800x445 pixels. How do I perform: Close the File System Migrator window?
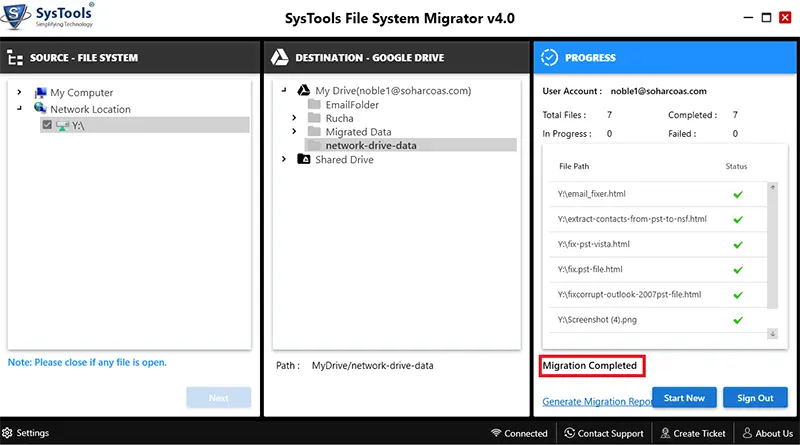coord(785,17)
